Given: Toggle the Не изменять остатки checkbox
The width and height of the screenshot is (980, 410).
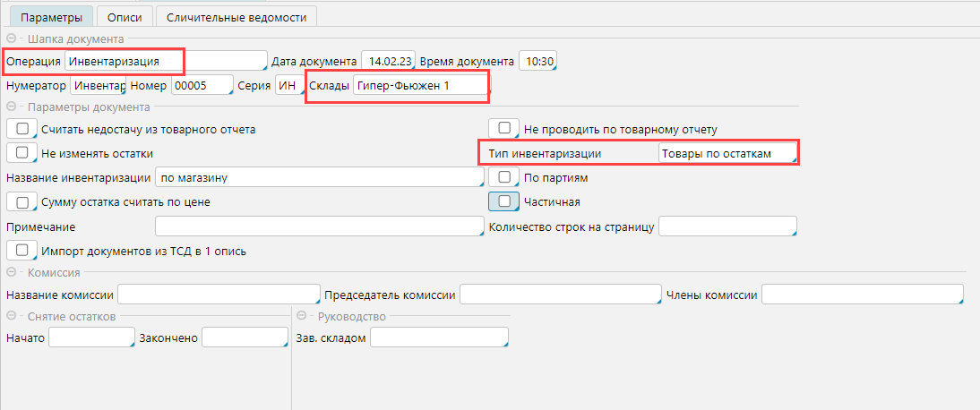Looking at the screenshot, I should coord(21,153).
